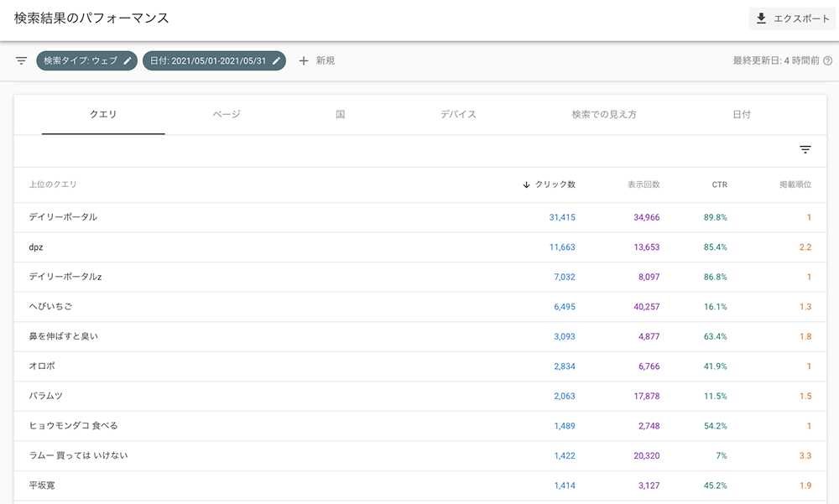Screen dimensions: 839x504
Task: Sort by the 掲載順位 column header
Action: click(x=795, y=184)
